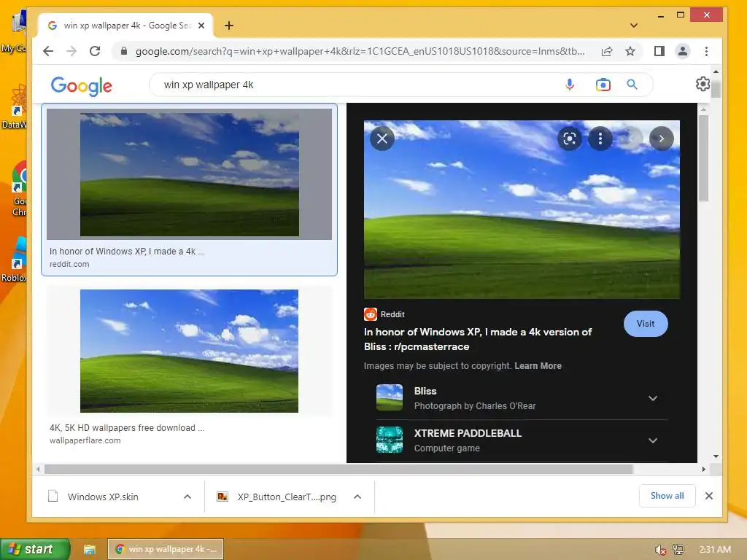The image size is (747, 560).
Task: Click the large Bliss preview image
Action: 522,209
